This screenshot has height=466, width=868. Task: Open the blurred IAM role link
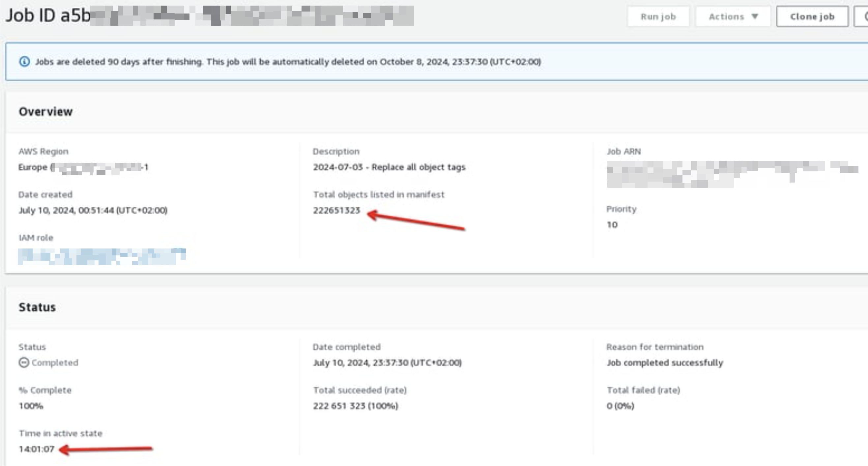(101, 256)
